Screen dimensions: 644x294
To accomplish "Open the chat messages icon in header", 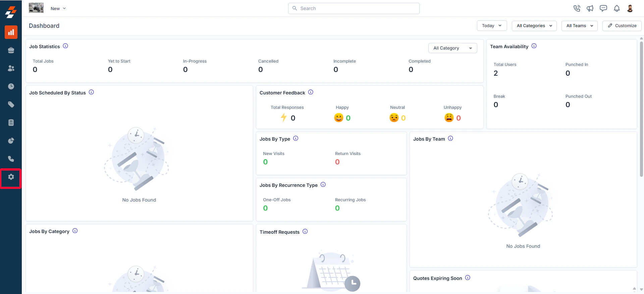I will point(603,8).
